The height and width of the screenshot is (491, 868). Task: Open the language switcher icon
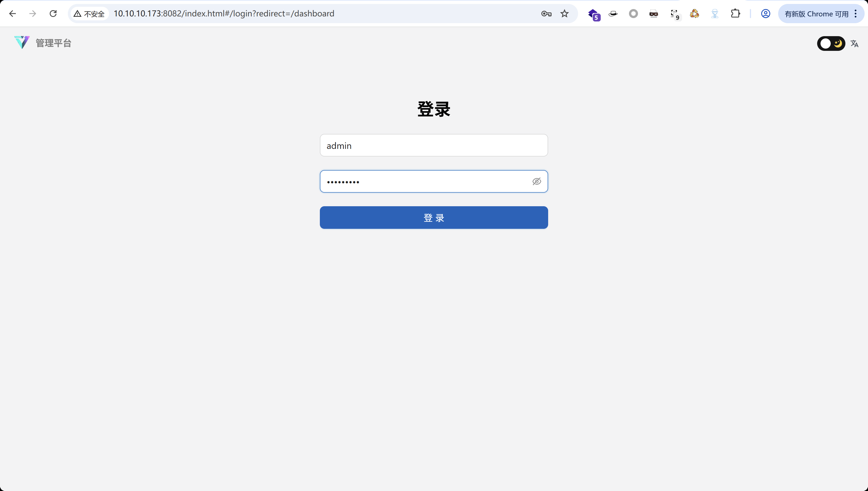[855, 43]
